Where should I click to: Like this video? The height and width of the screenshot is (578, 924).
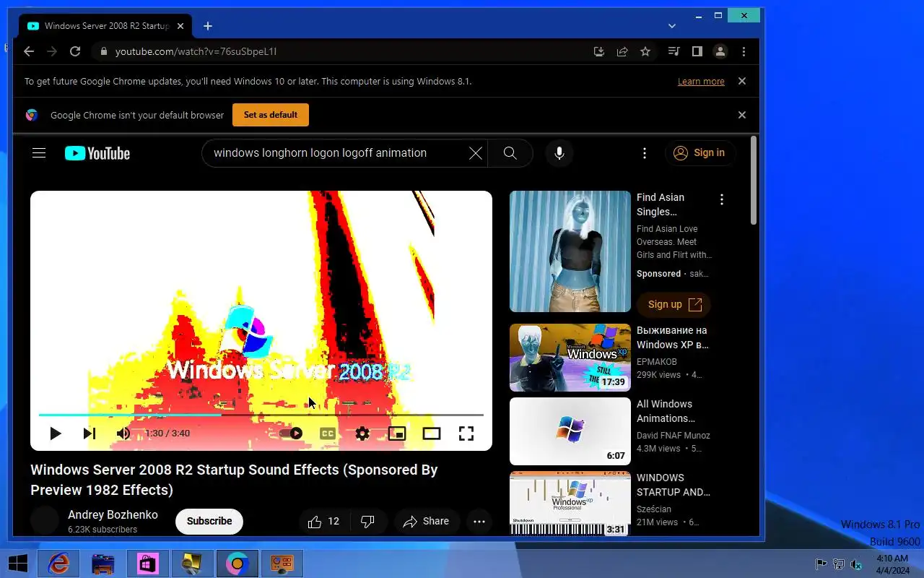click(323, 521)
